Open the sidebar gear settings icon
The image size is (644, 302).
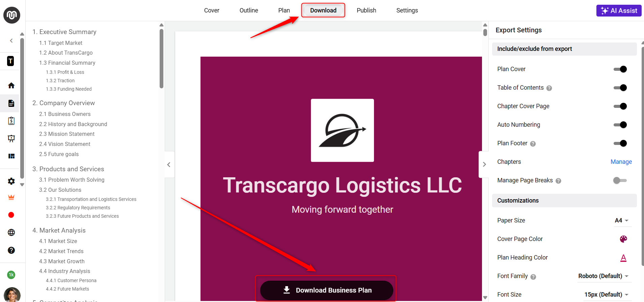[11, 181]
